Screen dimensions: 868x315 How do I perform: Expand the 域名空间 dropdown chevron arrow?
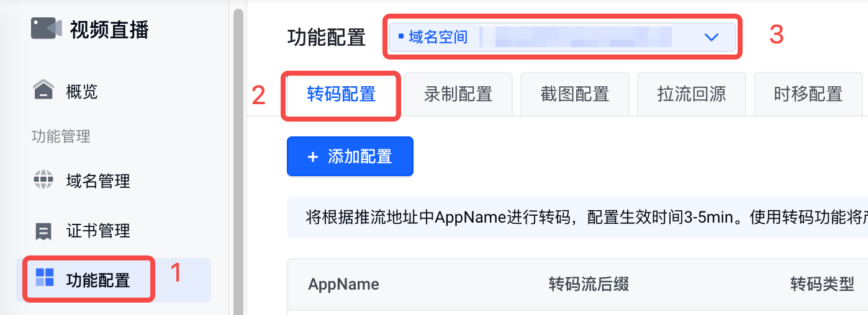pos(712,37)
